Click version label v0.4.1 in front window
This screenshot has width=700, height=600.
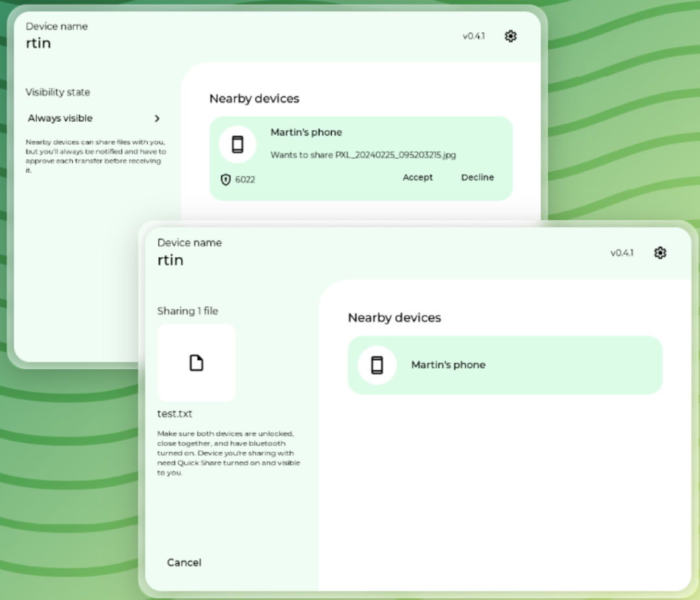(x=622, y=253)
